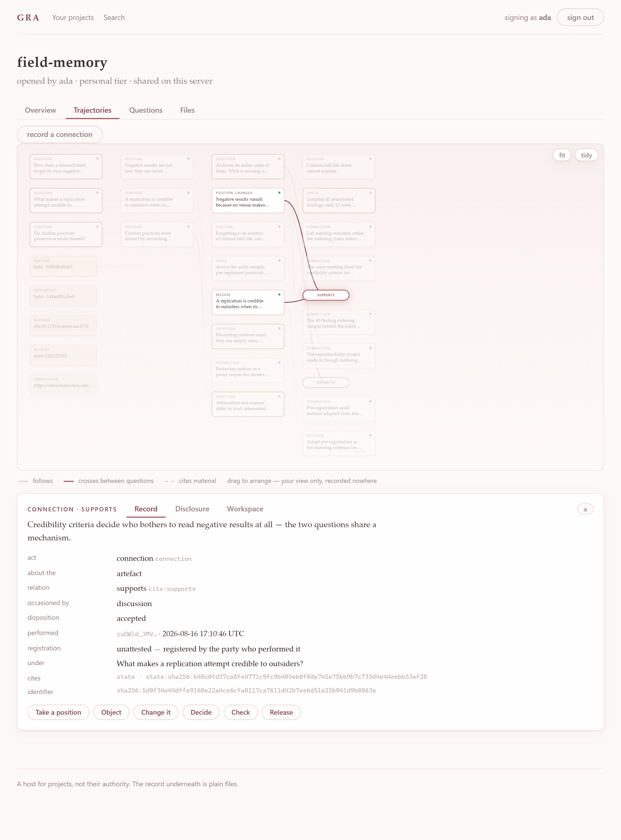The height and width of the screenshot is (840, 621).
Task: Select the SUPPORTS connection pill
Action: (326, 295)
